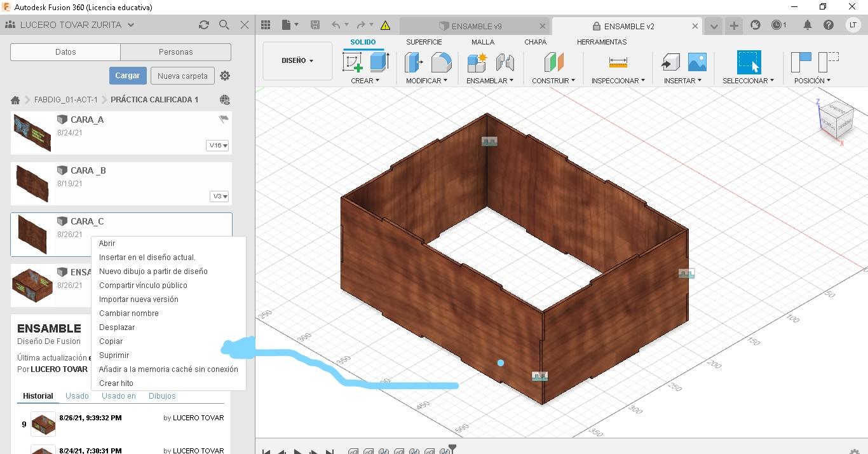This screenshot has width=868, height=454.
Task: Undo the last action
Action: pos(336,25)
